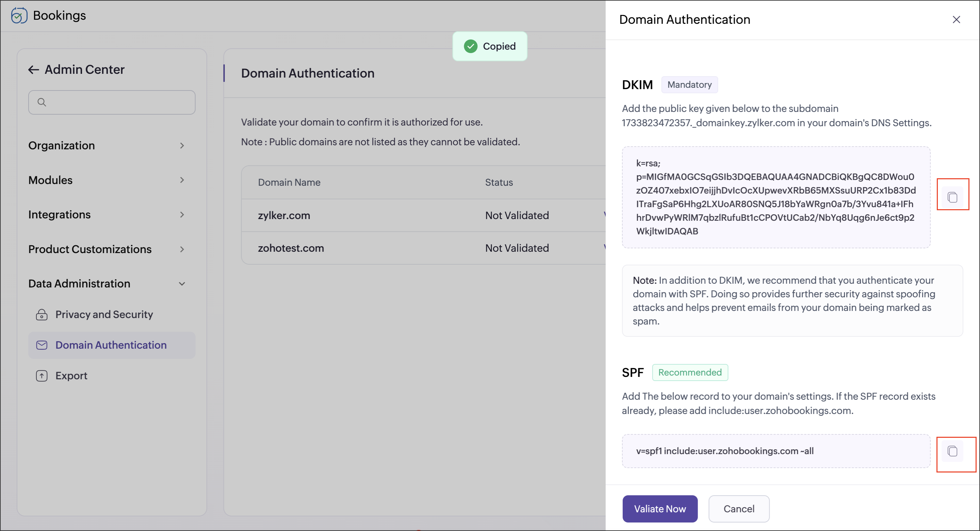980x531 pixels.
Task: Go back using the Admin Center arrow
Action: click(x=33, y=70)
